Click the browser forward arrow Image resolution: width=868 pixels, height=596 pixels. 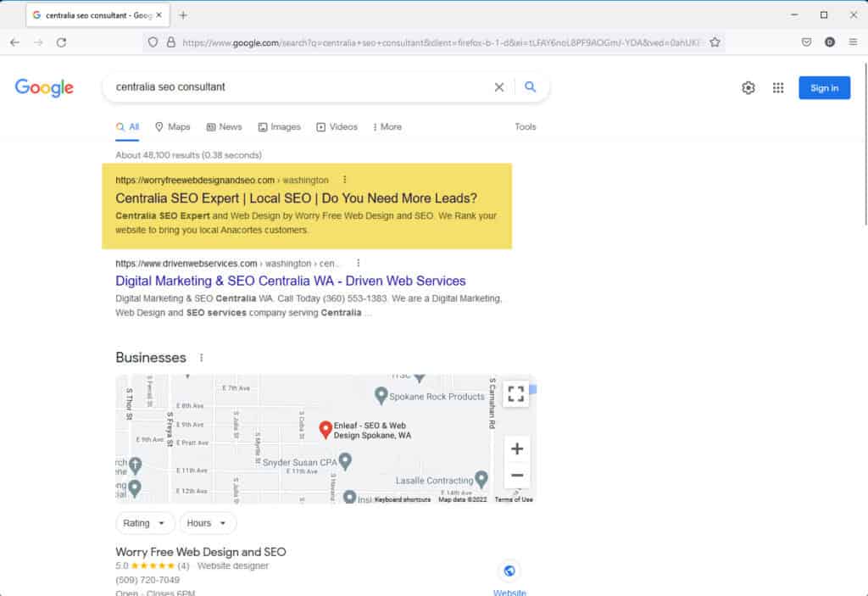pos(38,42)
